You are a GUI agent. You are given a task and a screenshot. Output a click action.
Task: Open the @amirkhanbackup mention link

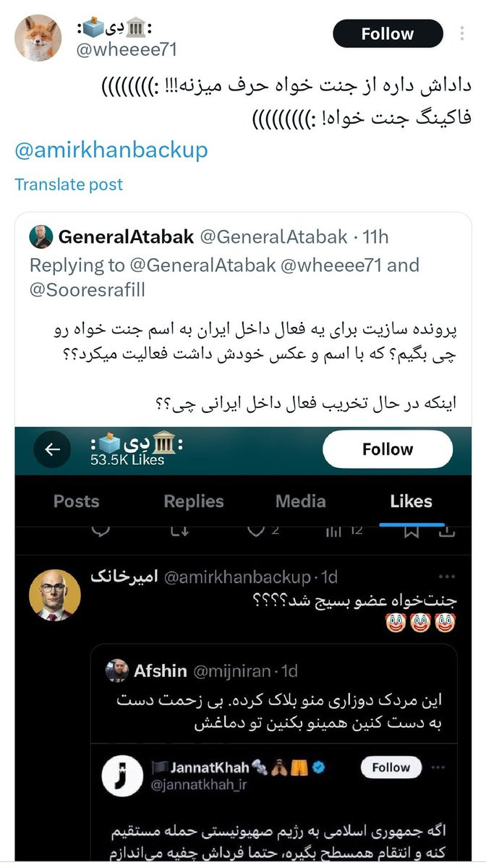(x=111, y=150)
